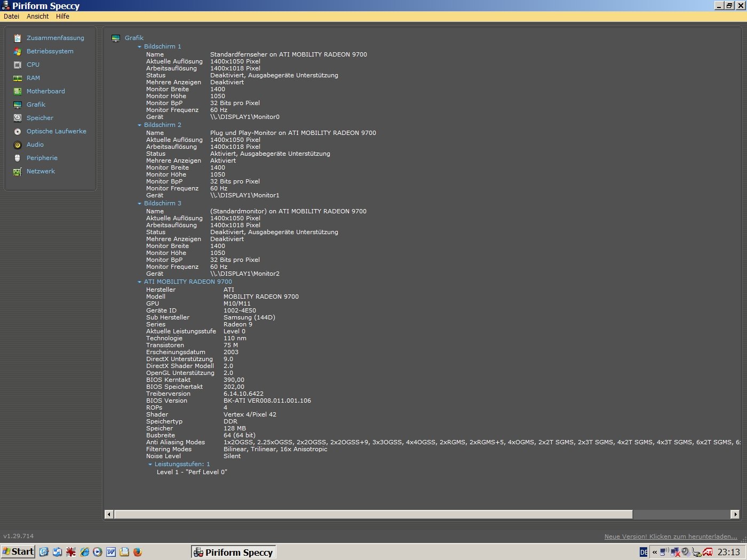The height and width of the screenshot is (560, 747).
Task: Show the CPU information page
Action: coord(33,65)
